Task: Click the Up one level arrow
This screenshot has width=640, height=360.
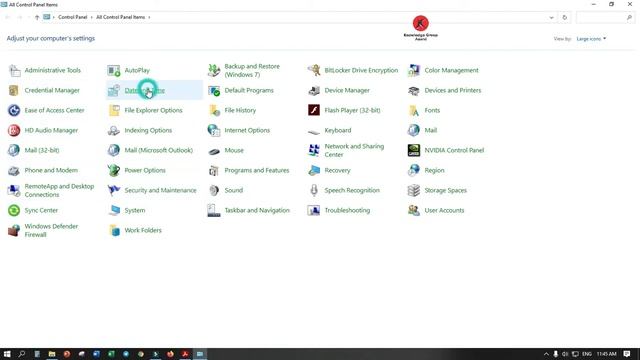Action: click(37, 17)
